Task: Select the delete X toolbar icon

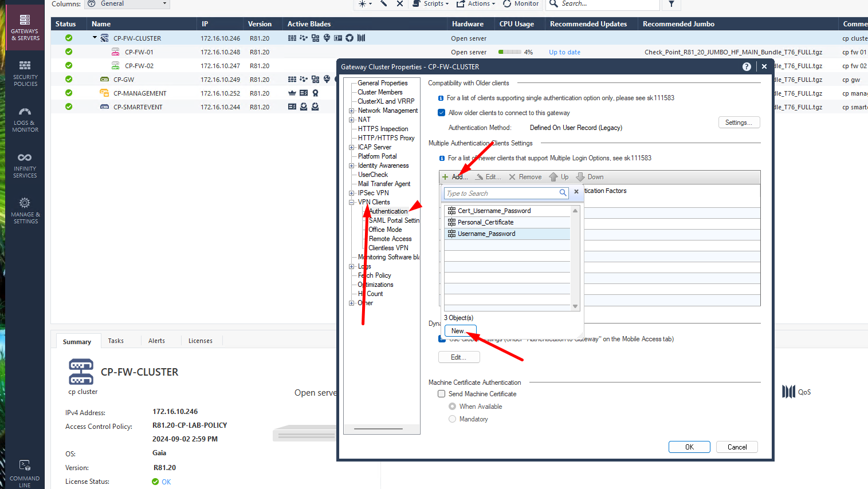Action: click(x=399, y=4)
